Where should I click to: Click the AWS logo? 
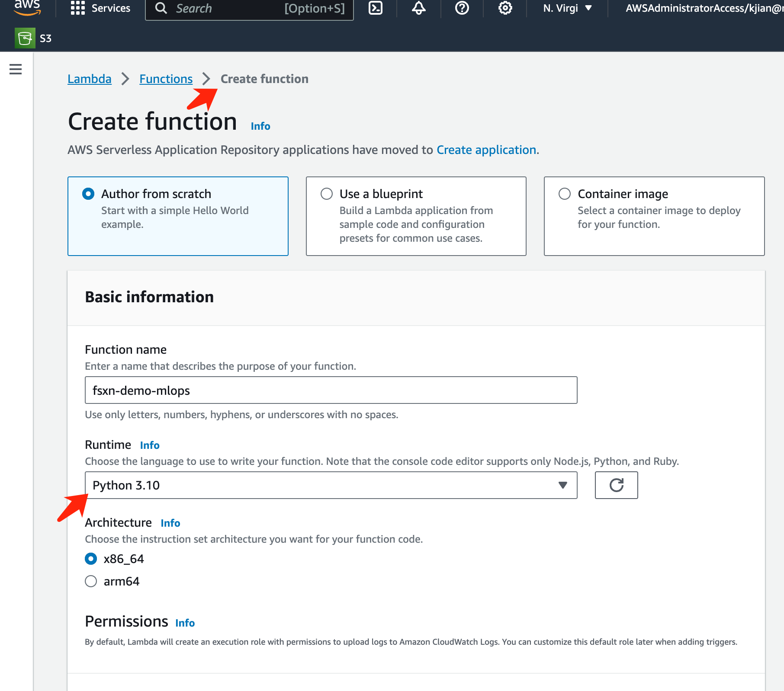pos(27,7)
